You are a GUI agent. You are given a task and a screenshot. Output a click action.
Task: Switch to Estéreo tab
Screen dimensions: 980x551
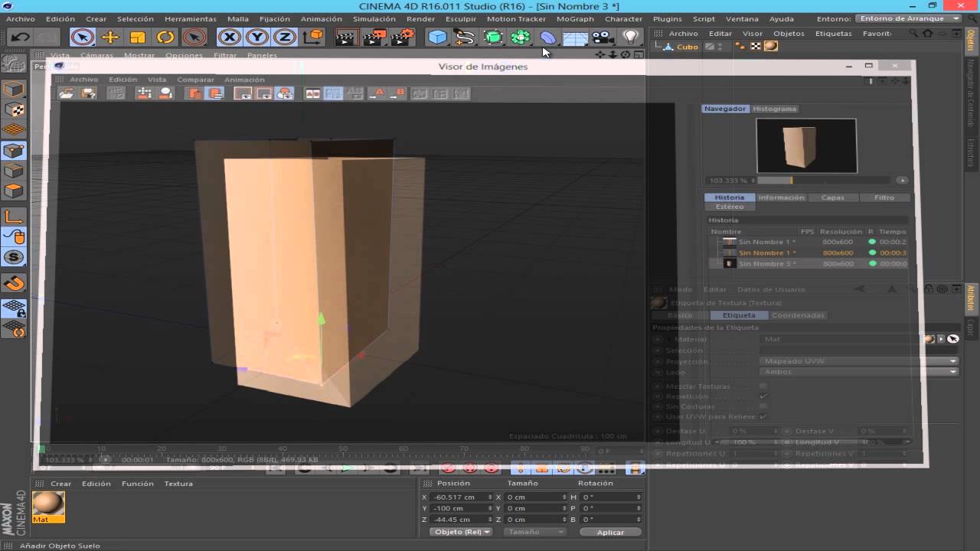pos(730,207)
